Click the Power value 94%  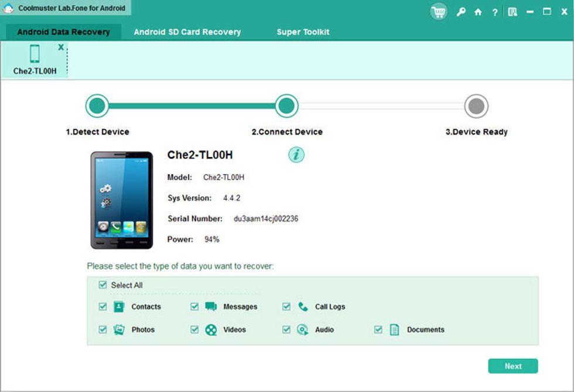(212, 240)
